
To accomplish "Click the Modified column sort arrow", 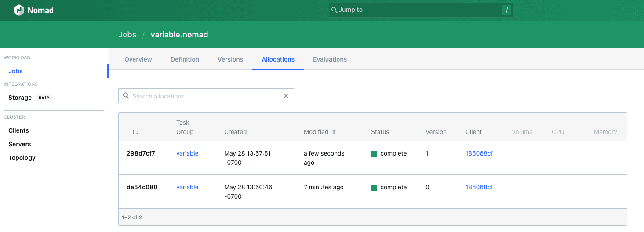I will click(x=334, y=132).
